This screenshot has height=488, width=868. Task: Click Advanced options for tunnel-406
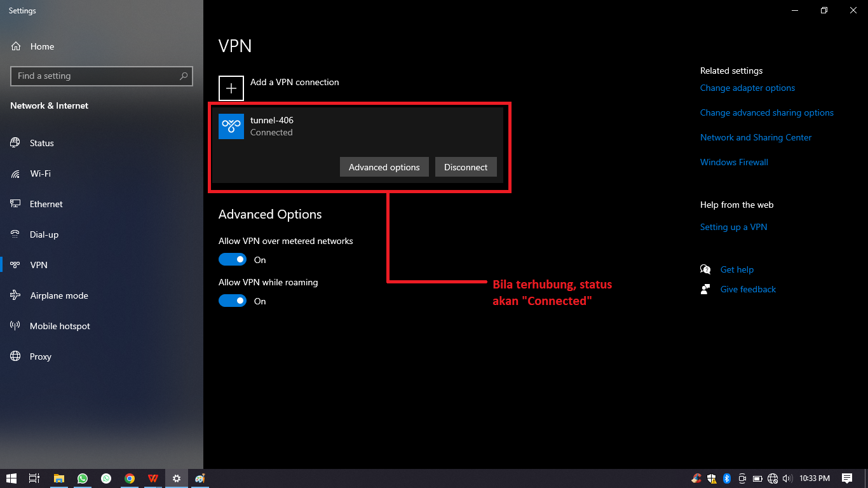click(x=384, y=167)
